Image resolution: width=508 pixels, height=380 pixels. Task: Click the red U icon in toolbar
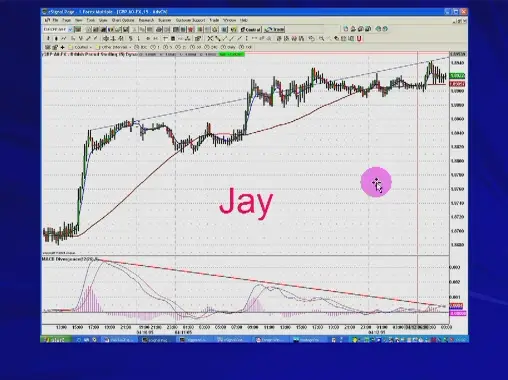pos(359,38)
